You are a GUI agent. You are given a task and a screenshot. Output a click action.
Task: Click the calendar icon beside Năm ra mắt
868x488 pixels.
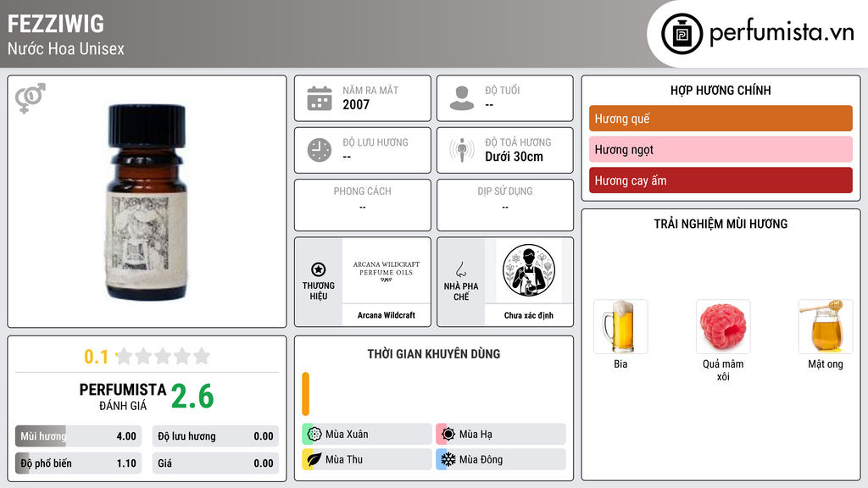[x=320, y=98]
